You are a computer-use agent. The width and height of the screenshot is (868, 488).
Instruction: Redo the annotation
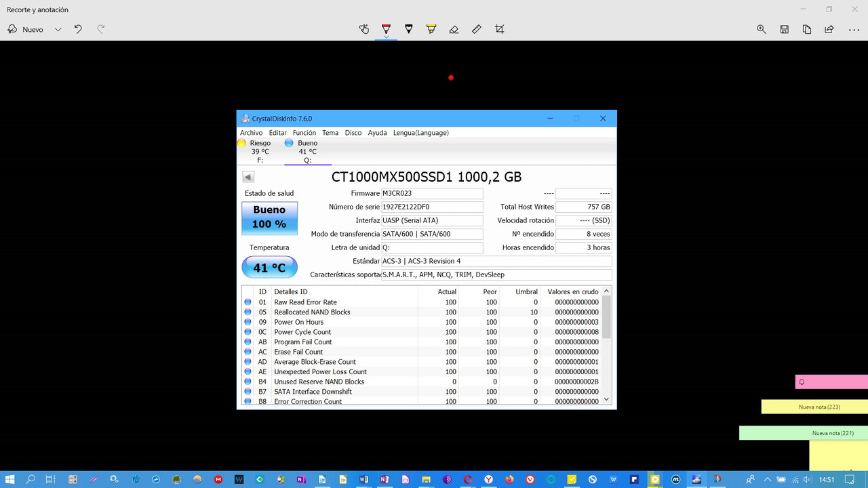tap(101, 29)
